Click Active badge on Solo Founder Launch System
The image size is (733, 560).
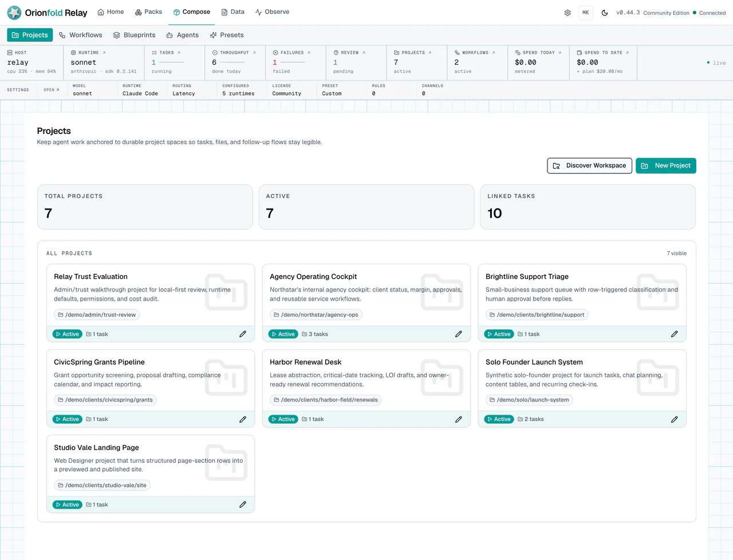499,419
